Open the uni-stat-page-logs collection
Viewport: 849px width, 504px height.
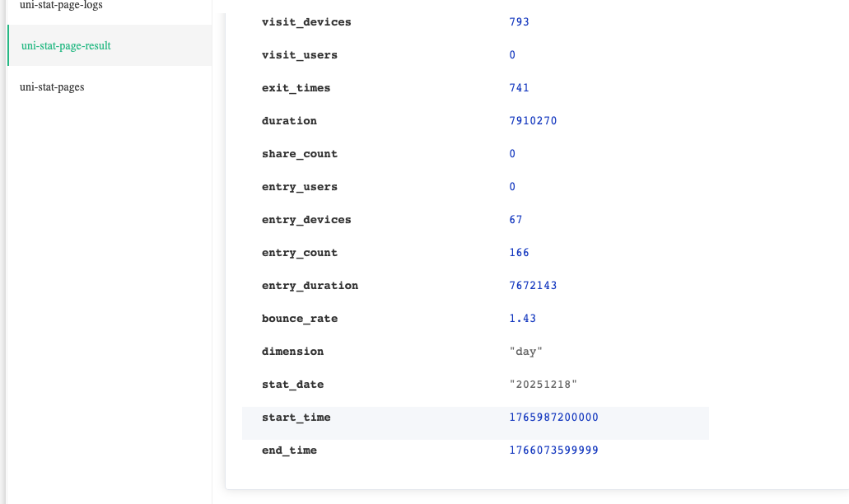[x=61, y=5]
